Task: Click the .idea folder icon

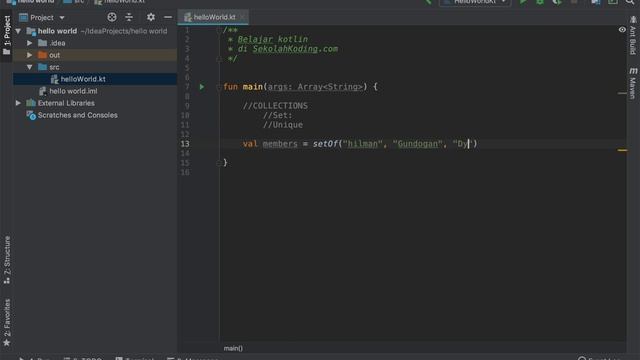Action: click(x=42, y=43)
